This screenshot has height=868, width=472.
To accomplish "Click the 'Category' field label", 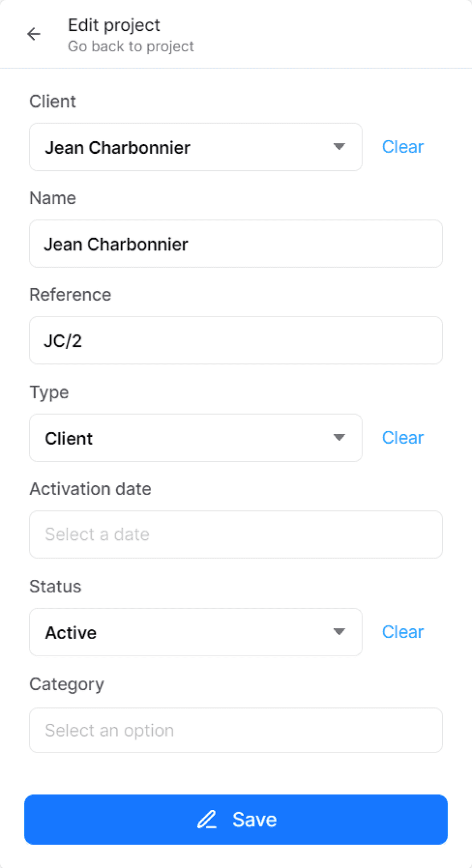I will (67, 684).
